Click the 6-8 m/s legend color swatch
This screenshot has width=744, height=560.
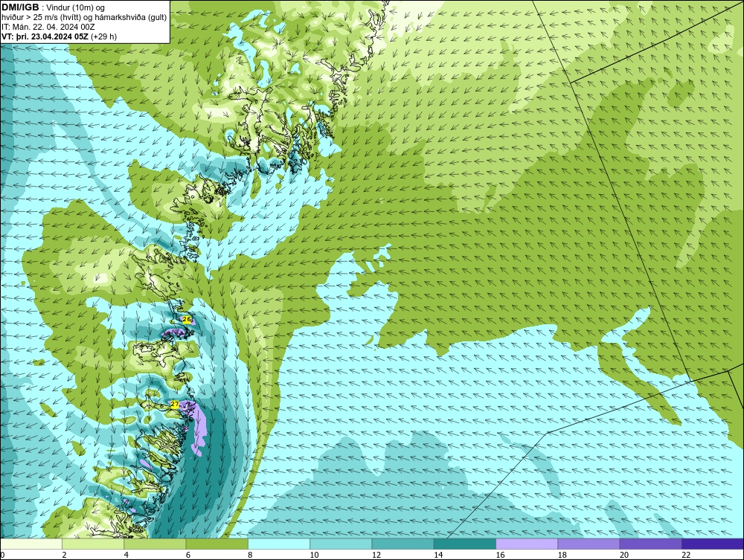pyautogui.click(x=217, y=544)
